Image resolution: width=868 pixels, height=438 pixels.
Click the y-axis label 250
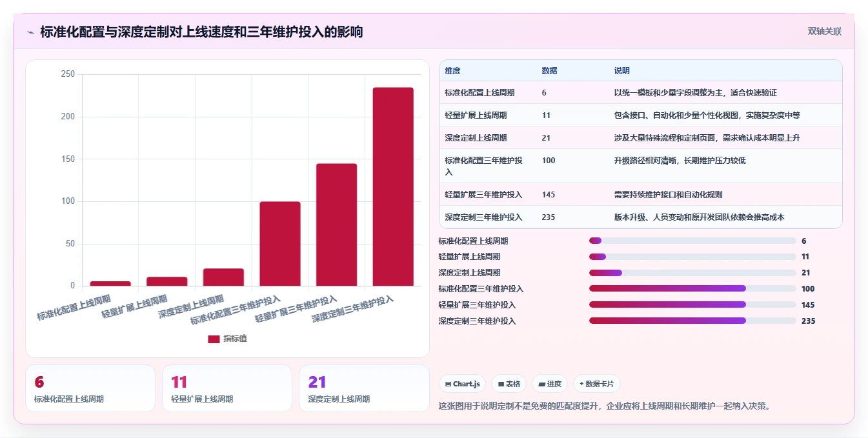tap(68, 75)
